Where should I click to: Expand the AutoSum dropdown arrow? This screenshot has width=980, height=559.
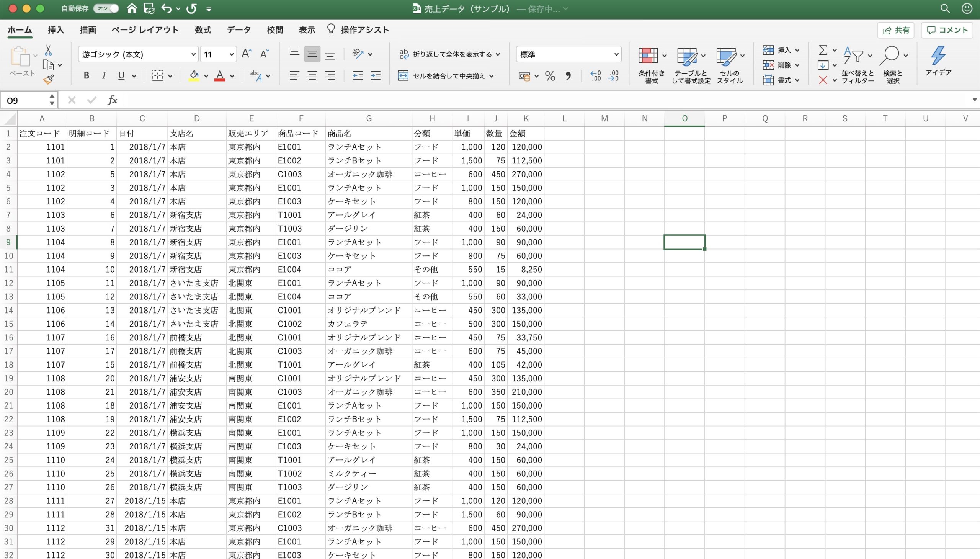(x=835, y=50)
